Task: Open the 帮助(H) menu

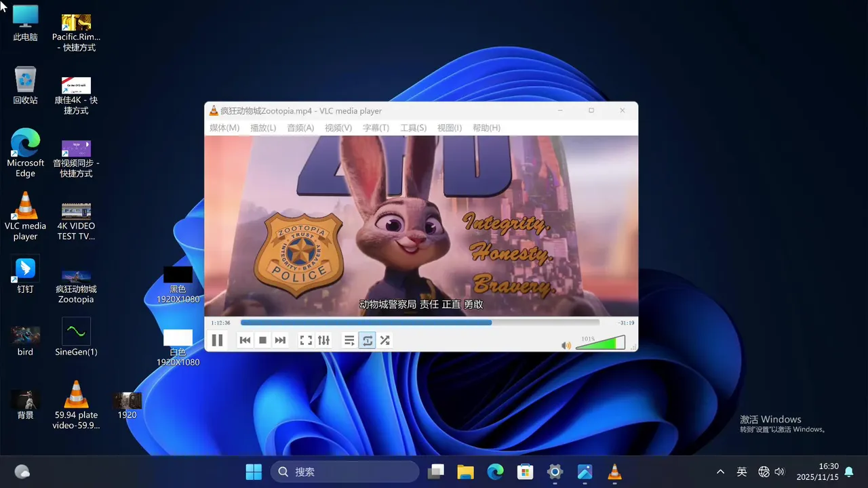Action: (486, 127)
